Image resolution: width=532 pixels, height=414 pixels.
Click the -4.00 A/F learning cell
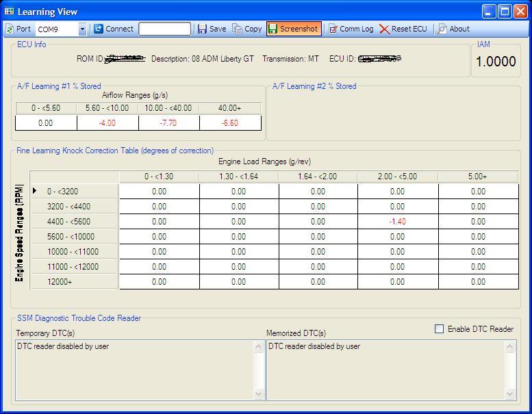pyautogui.click(x=107, y=122)
